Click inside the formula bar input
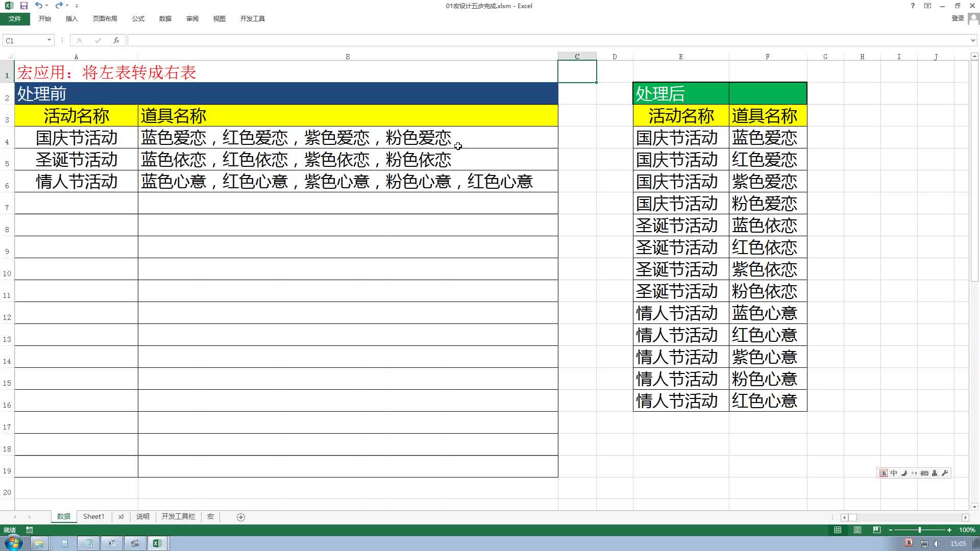This screenshot has height=551, width=980. click(548, 40)
